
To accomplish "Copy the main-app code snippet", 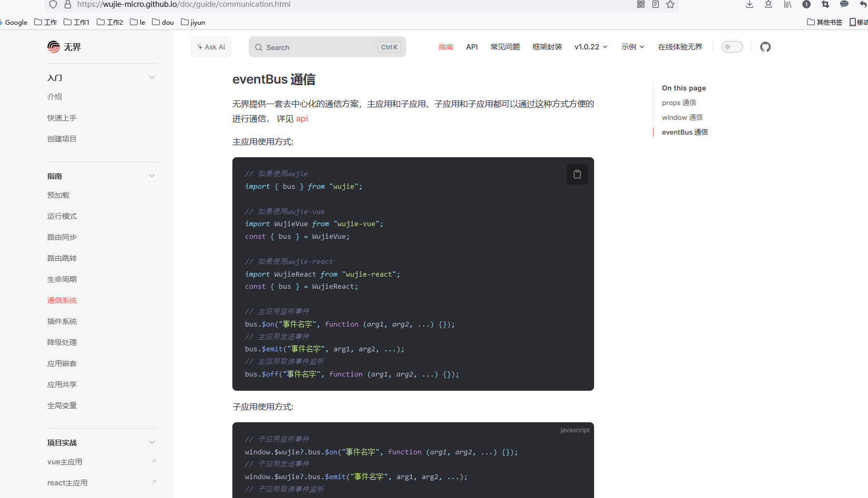I will tap(577, 174).
